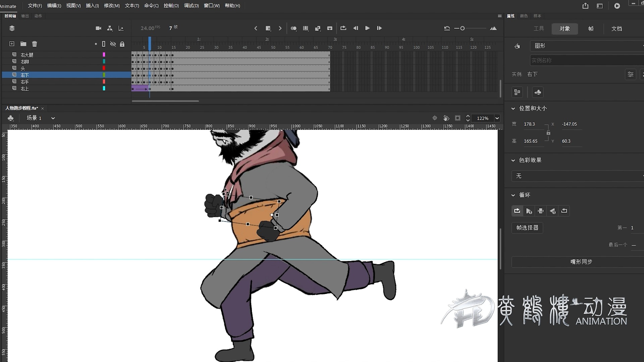Collapse the 位置和大小 section

coord(513,108)
